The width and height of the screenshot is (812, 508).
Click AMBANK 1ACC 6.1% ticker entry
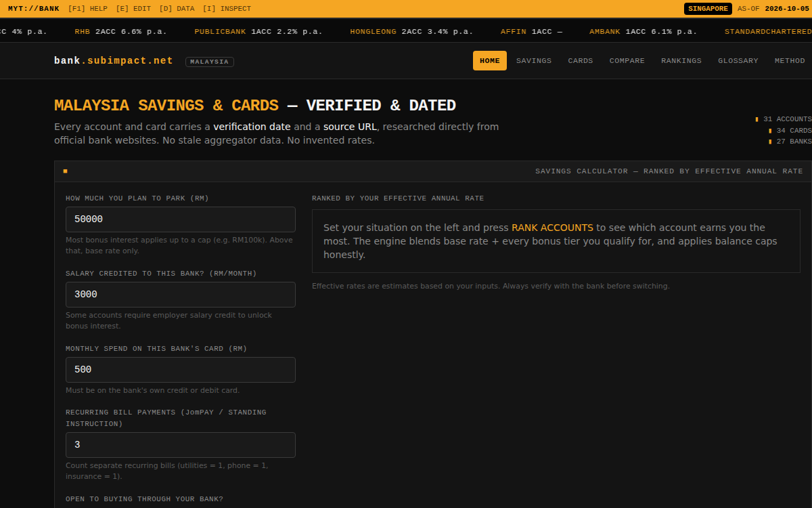[643, 32]
